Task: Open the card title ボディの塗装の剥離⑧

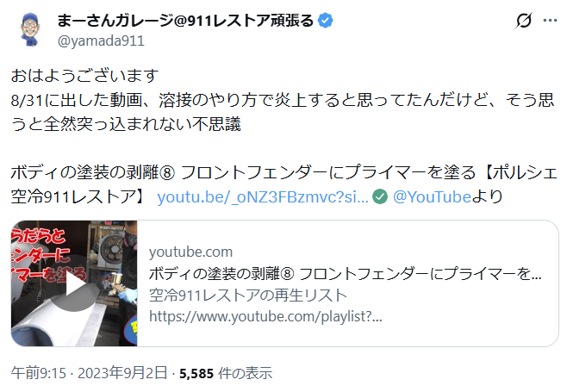Action: pos(346,274)
